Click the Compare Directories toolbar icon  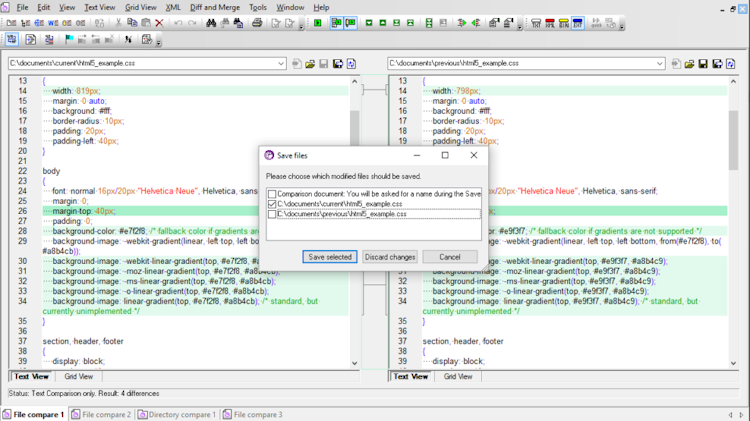[25, 23]
